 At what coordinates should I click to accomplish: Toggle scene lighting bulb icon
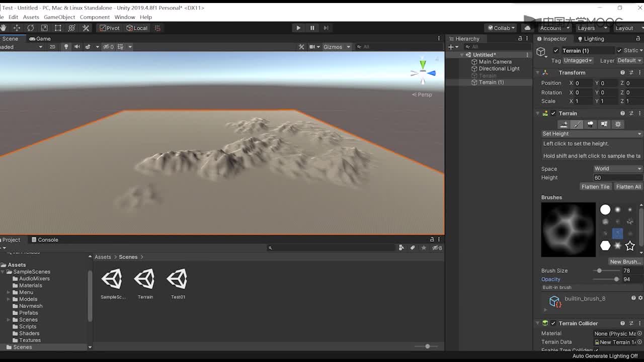[66, 47]
